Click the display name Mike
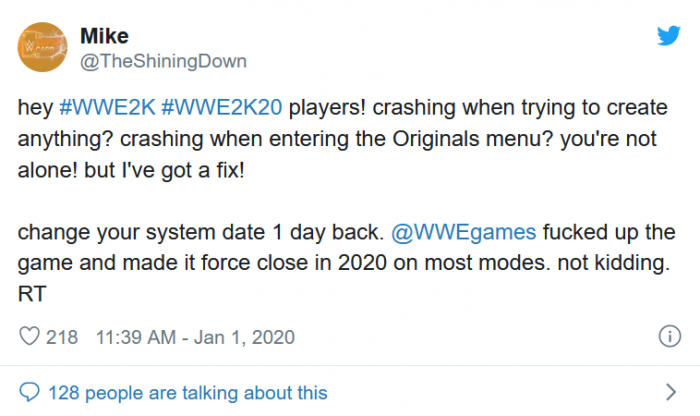Image resolution: width=700 pixels, height=416 pixels. (104, 37)
